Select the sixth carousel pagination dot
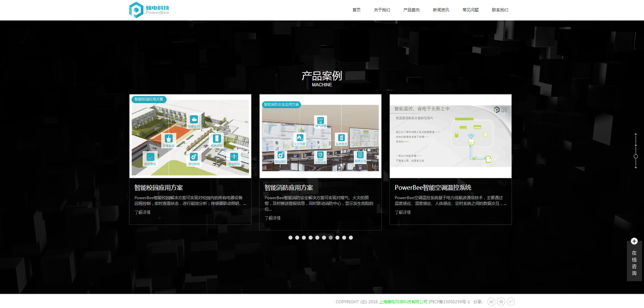Screen dimensions: 644x308 (324, 238)
